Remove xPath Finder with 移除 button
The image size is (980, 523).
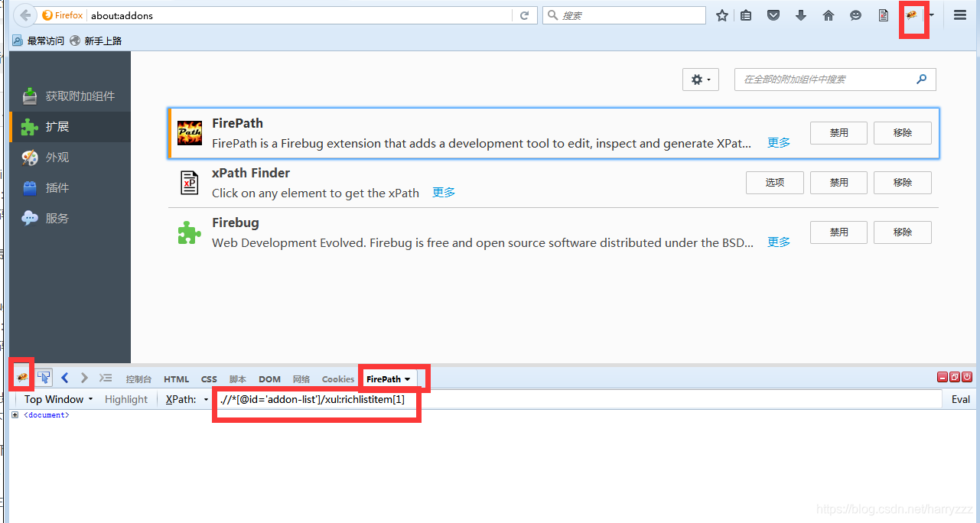click(903, 183)
